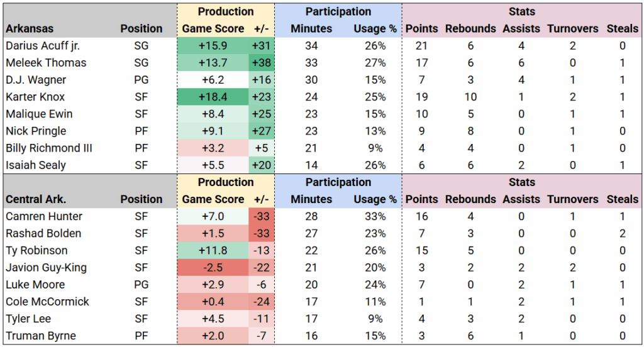Click Meleek Thomas's +38 plus-minus cell
Image resolution: width=644 pixels, height=347 pixels.
click(260, 63)
